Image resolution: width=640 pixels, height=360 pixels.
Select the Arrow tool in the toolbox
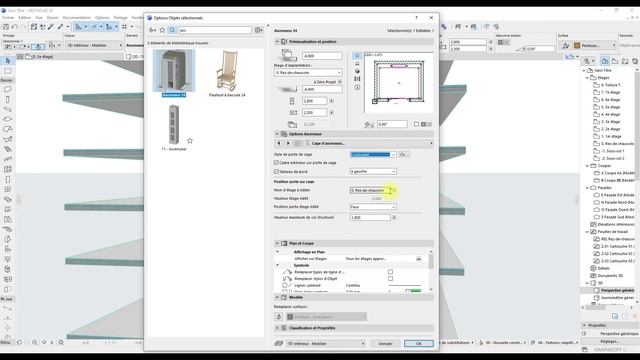[8, 61]
